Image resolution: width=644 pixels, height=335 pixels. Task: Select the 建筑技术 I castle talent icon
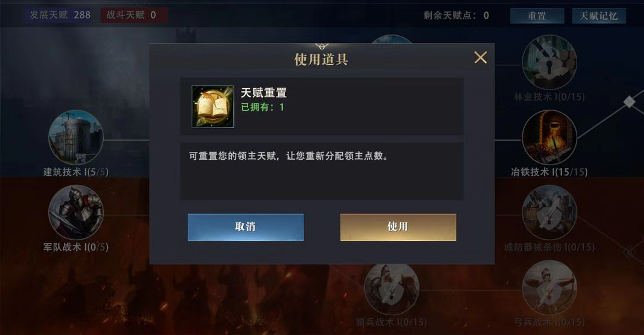76,137
